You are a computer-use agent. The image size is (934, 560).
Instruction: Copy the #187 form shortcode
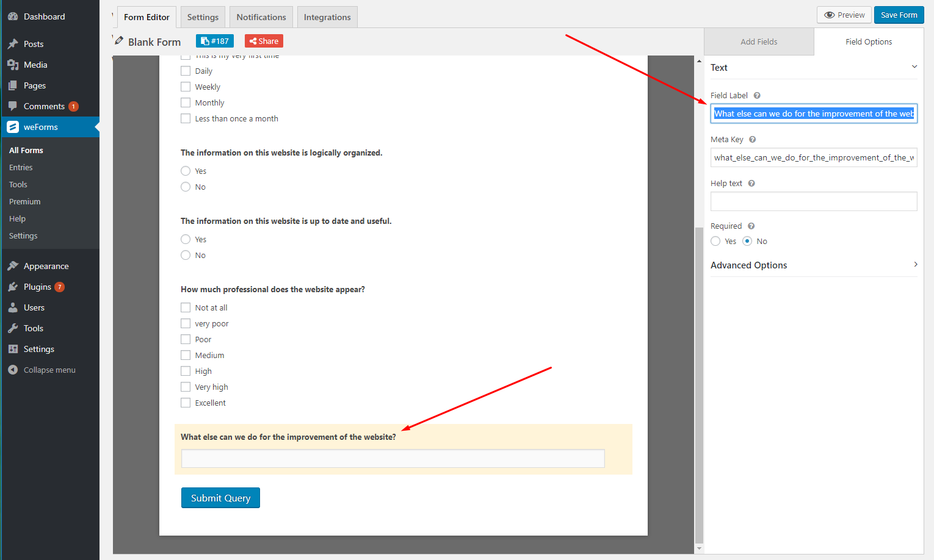tap(215, 41)
